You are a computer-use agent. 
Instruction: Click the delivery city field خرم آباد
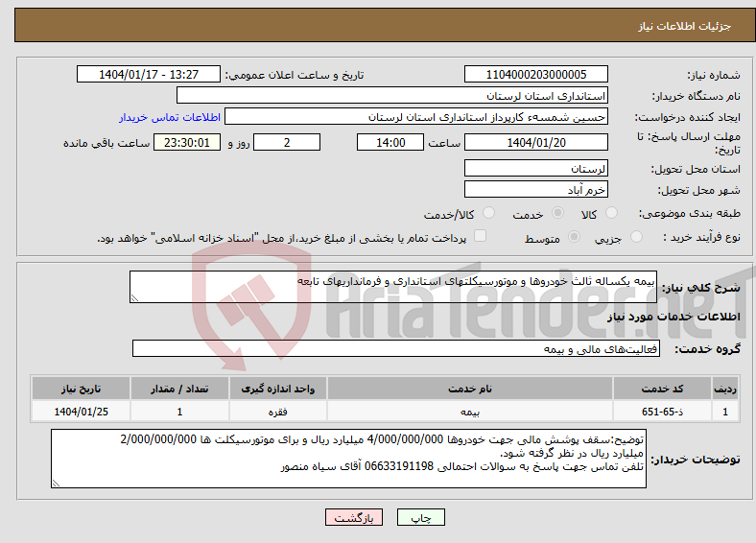536,190
